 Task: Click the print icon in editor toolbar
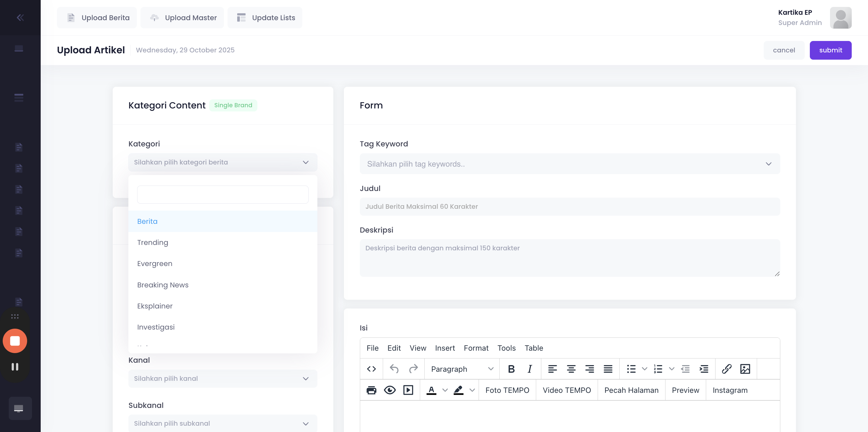(x=371, y=390)
